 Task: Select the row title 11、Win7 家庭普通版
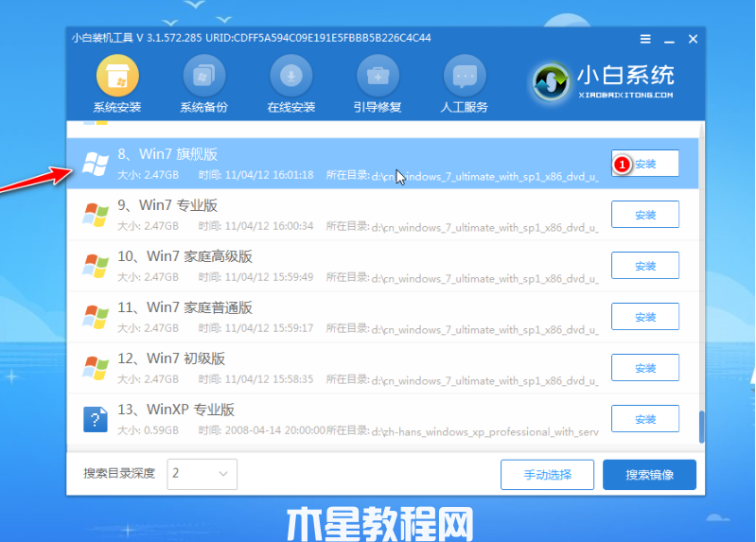coord(185,307)
